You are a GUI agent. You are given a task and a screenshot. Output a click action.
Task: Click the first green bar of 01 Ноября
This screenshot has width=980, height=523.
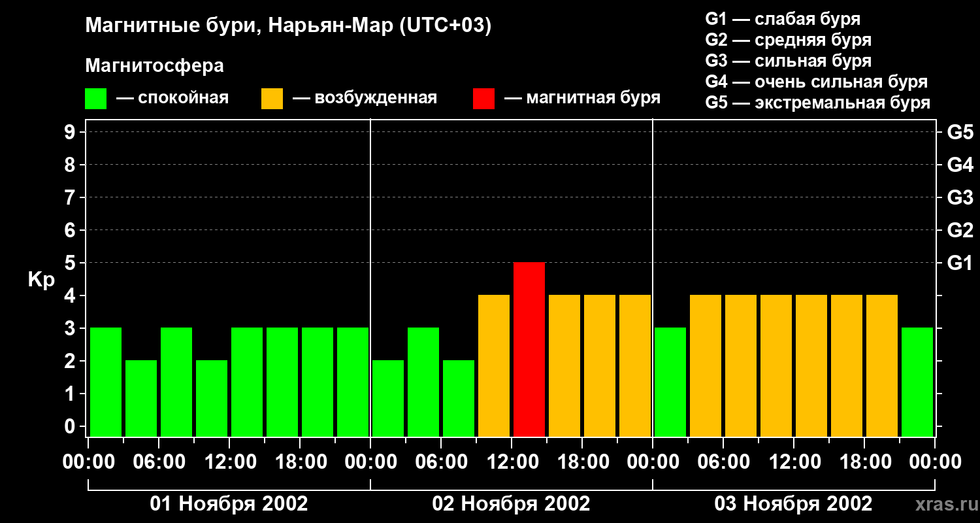[106, 382]
